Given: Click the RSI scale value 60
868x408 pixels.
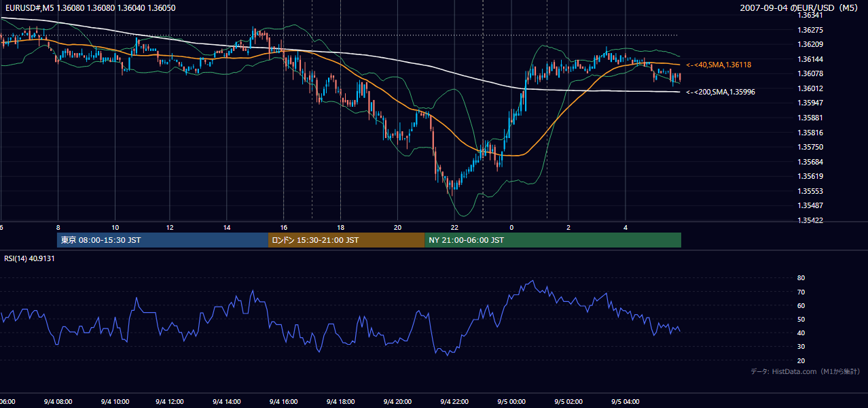Looking at the screenshot, I should (801, 306).
